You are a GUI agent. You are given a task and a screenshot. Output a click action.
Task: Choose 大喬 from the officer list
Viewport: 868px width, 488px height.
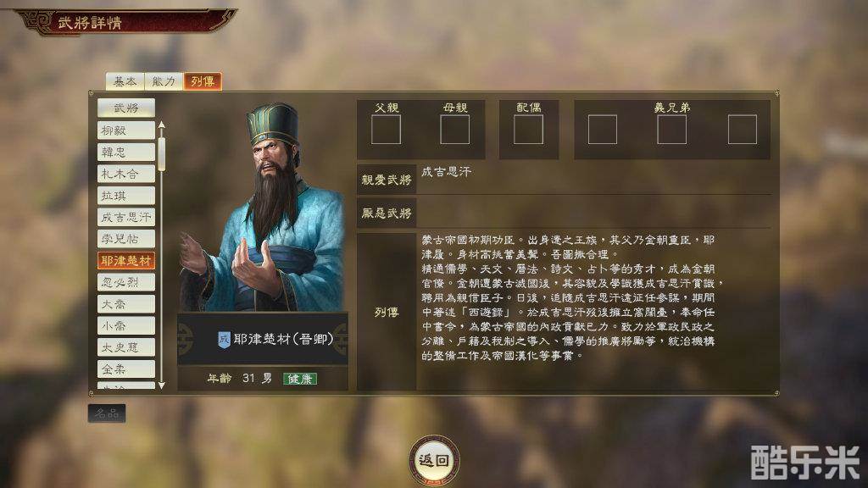(126, 304)
